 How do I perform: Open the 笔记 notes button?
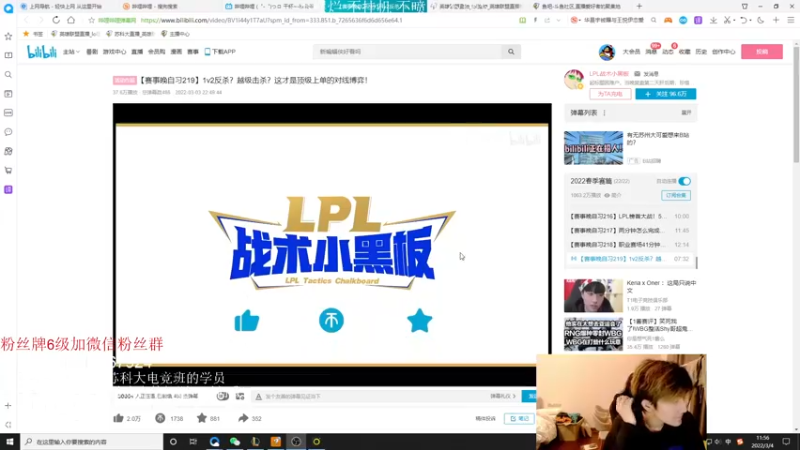click(519, 418)
